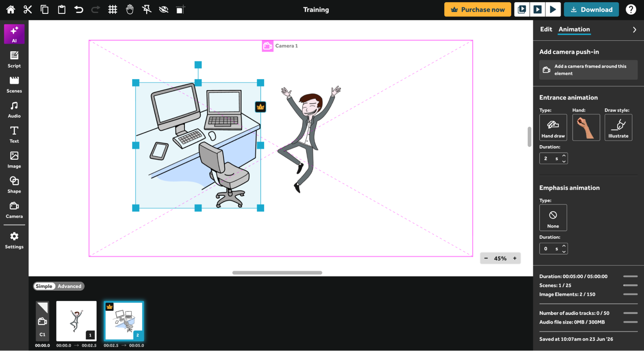Play the full video preview

553,10
